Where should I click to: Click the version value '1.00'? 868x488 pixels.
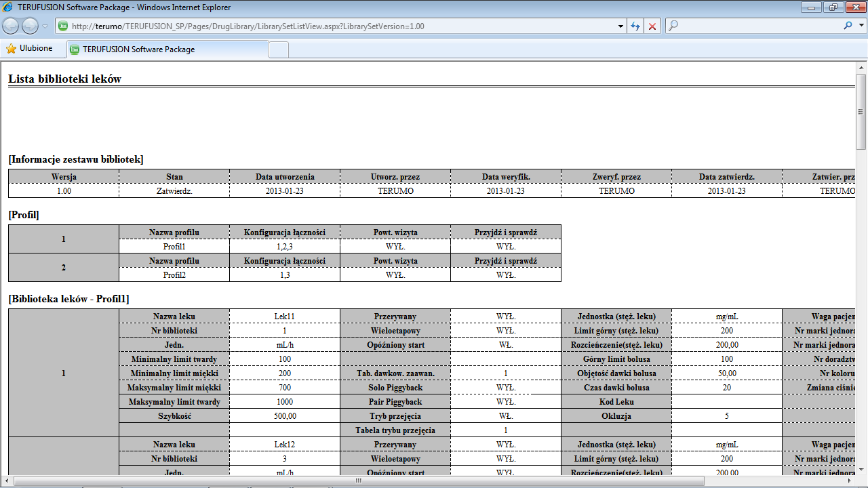tap(64, 191)
